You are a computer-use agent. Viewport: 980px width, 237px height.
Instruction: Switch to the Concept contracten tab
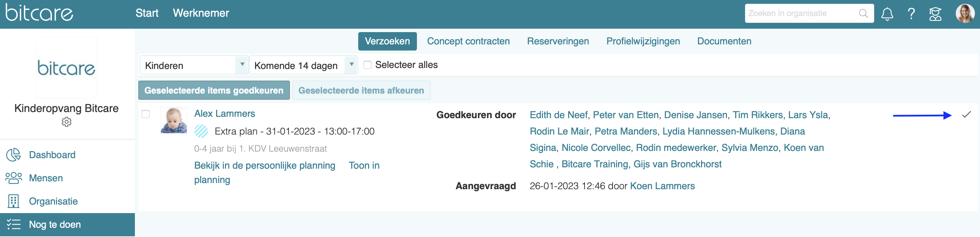click(468, 41)
